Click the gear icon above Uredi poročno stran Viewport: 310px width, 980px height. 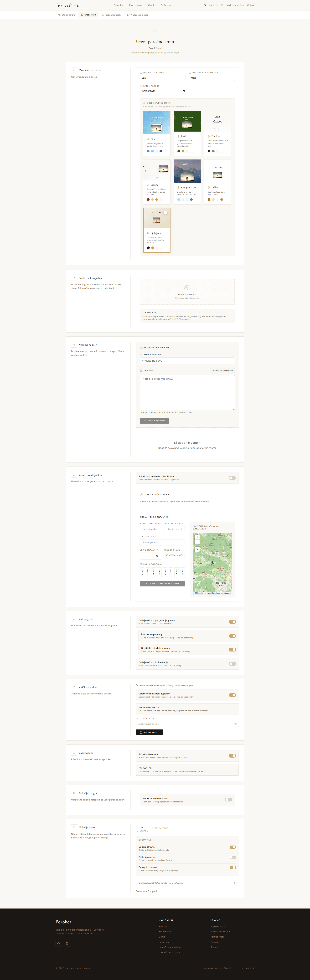pos(155,31)
